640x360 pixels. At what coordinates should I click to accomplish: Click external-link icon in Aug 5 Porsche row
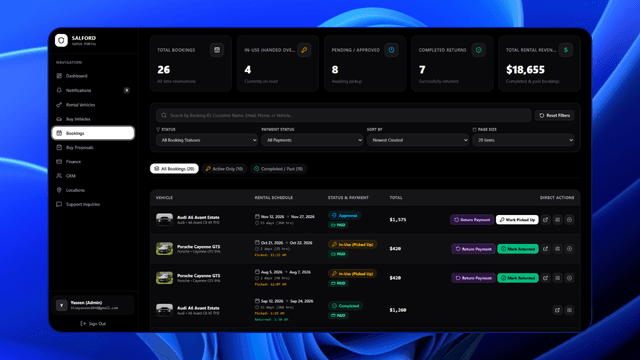[546, 278]
